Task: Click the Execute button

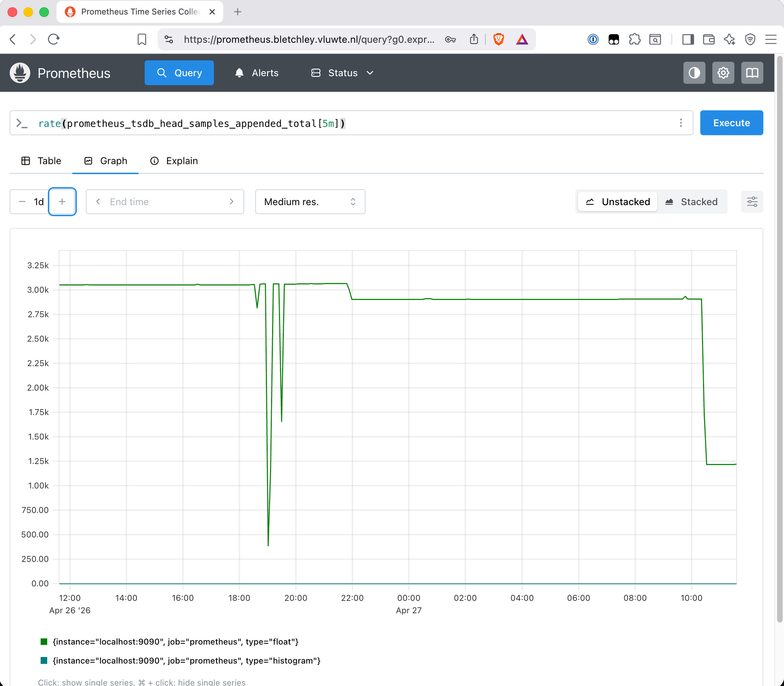Action: tap(731, 123)
